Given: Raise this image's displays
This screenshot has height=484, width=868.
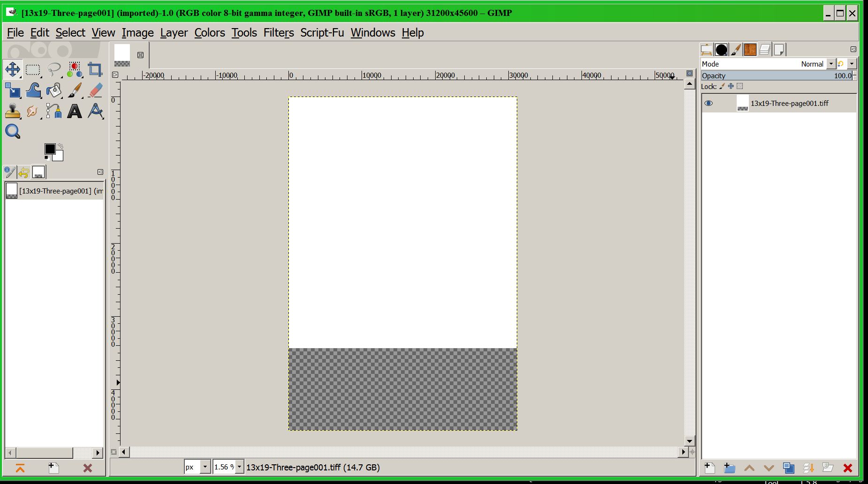Looking at the screenshot, I should (20, 468).
